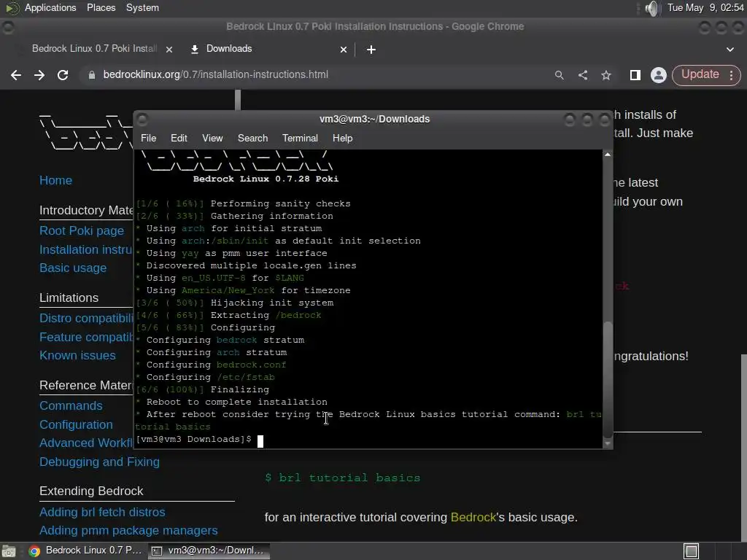Click the show desktop taskbar icon
This screenshot has height=560, width=747.
coord(9,551)
